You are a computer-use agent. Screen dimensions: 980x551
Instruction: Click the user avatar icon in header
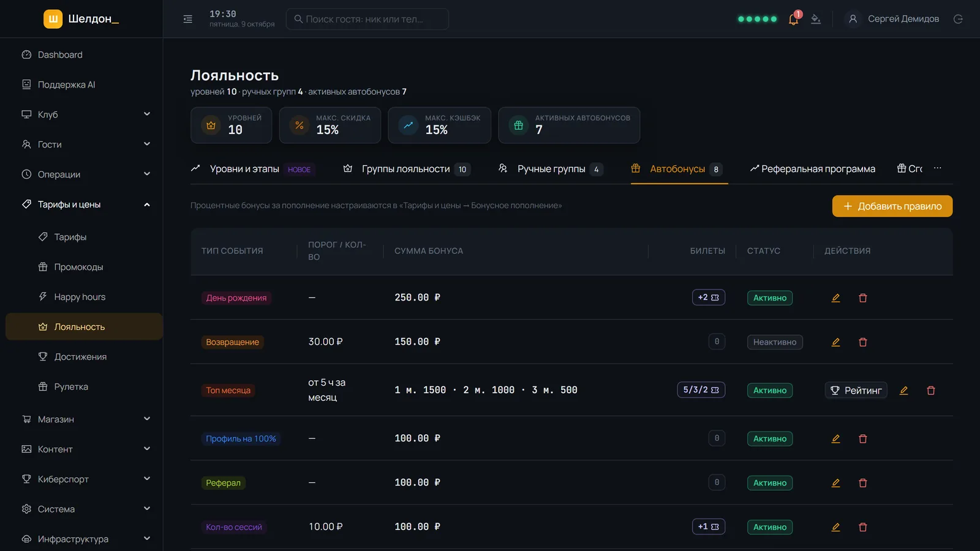[853, 19]
